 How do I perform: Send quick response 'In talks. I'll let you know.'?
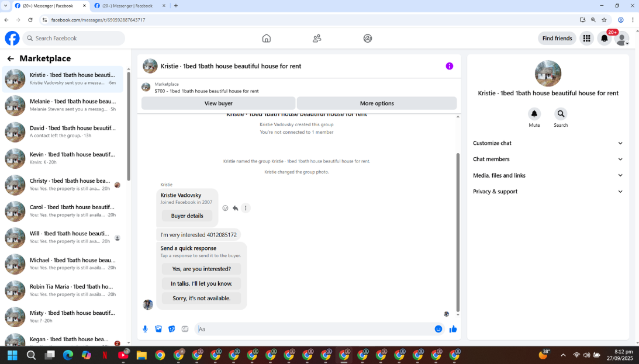coord(201,283)
